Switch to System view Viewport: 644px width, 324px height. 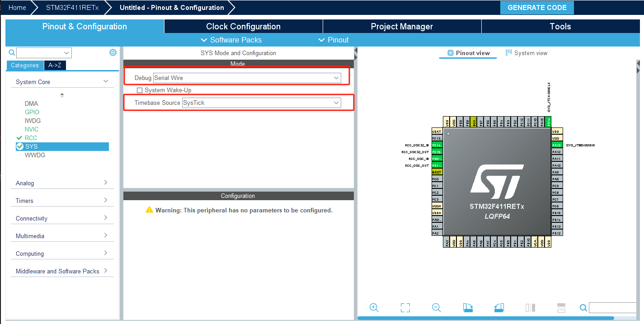click(x=526, y=53)
